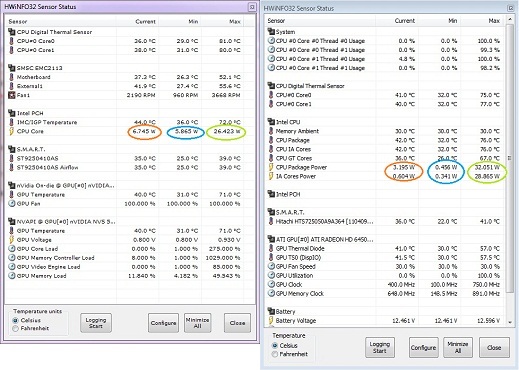Click the Fan1 fan icon
519x370 pixels.
(x=11, y=95)
